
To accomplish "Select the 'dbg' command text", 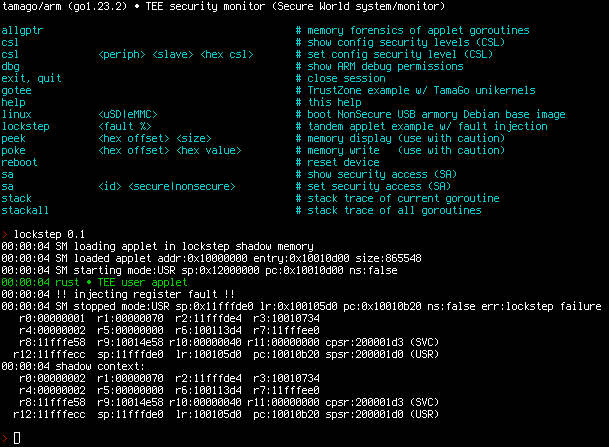I will tap(10, 67).
